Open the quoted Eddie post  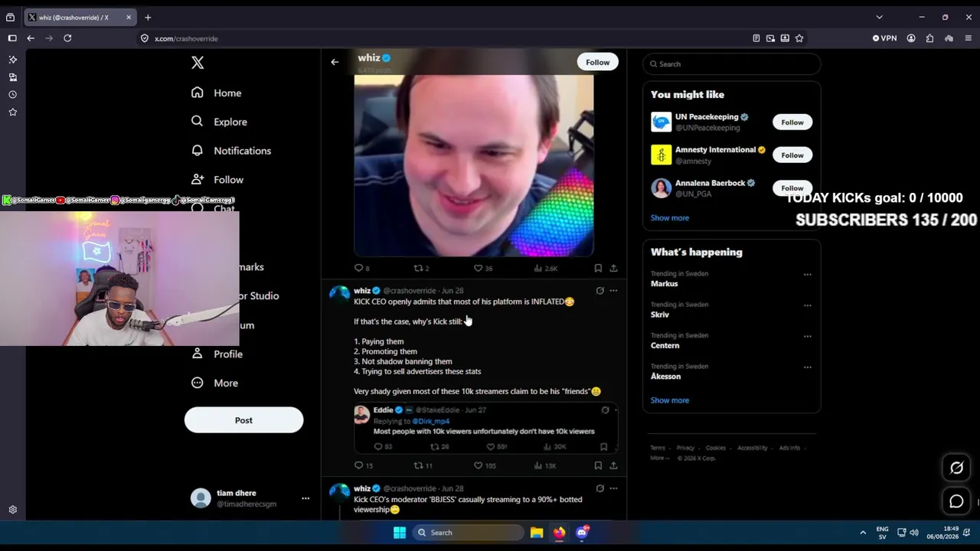click(485, 429)
